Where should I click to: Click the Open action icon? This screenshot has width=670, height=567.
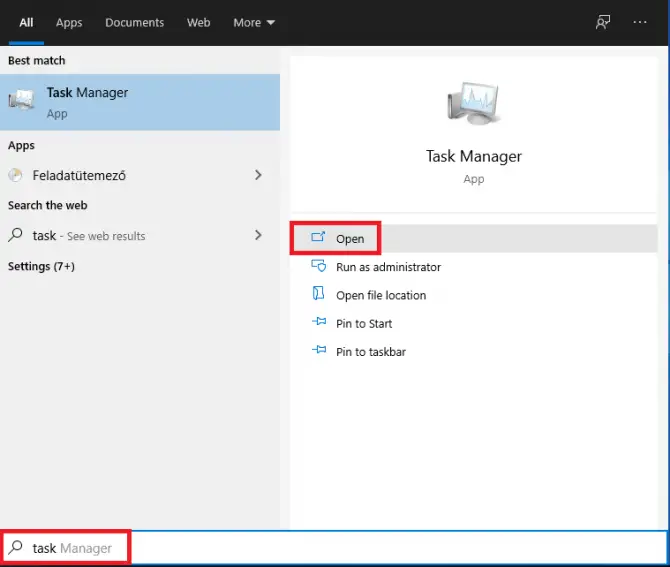point(318,237)
